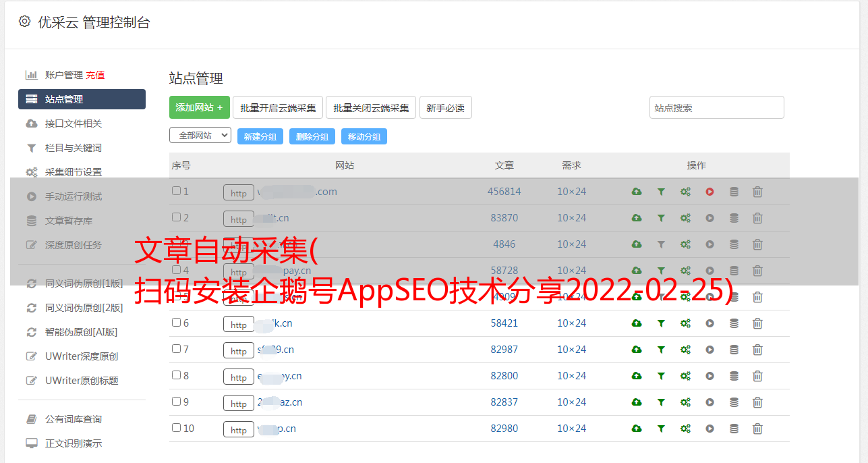Click the database stack icon in row 9
Screen dimensions: 868x463
tap(734, 402)
